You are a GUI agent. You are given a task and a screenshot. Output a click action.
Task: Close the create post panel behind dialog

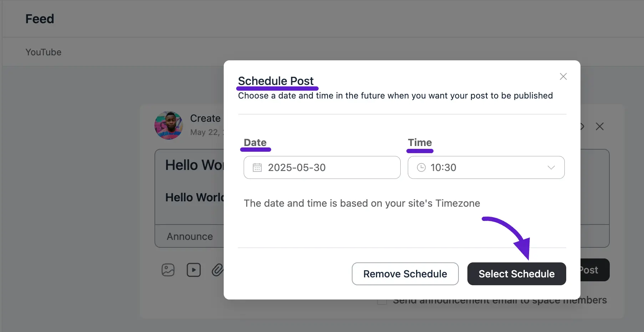click(x=600, y=126)
